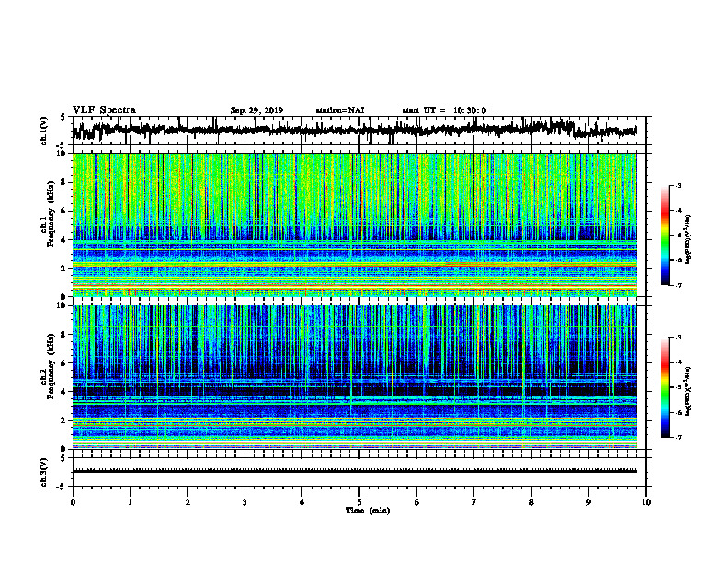Click the -6 label on ch.2 colorbar
The height and width of the screenshot is (563, 728).
click(678, 412)
